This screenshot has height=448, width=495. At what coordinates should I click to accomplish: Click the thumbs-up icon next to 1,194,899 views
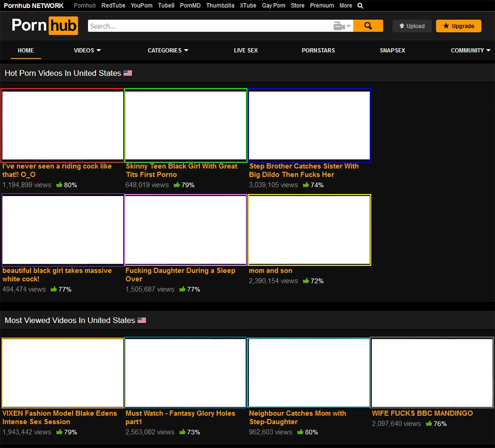click(x=59, y=185)
